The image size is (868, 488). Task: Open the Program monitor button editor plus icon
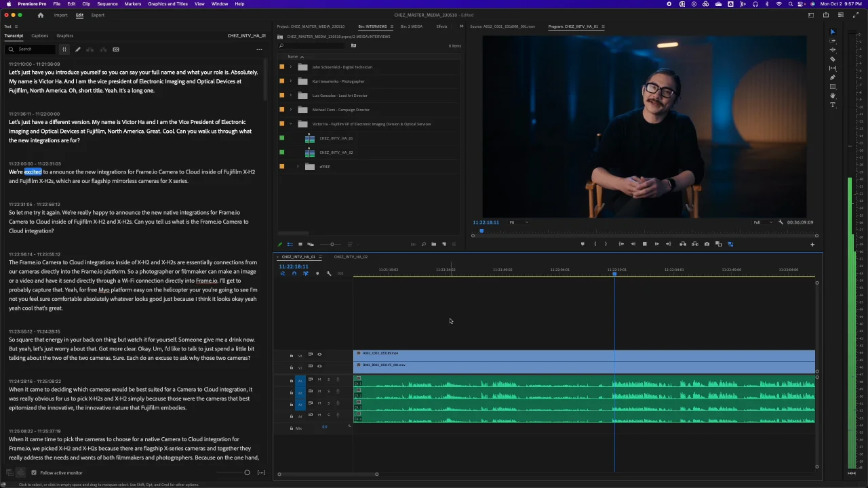(x=812, y=245)
